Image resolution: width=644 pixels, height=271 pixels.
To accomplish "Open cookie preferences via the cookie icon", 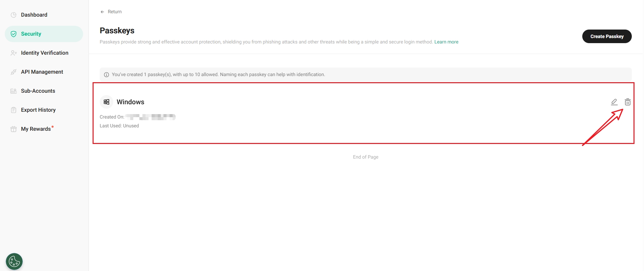I will click(x=14, y=261).
